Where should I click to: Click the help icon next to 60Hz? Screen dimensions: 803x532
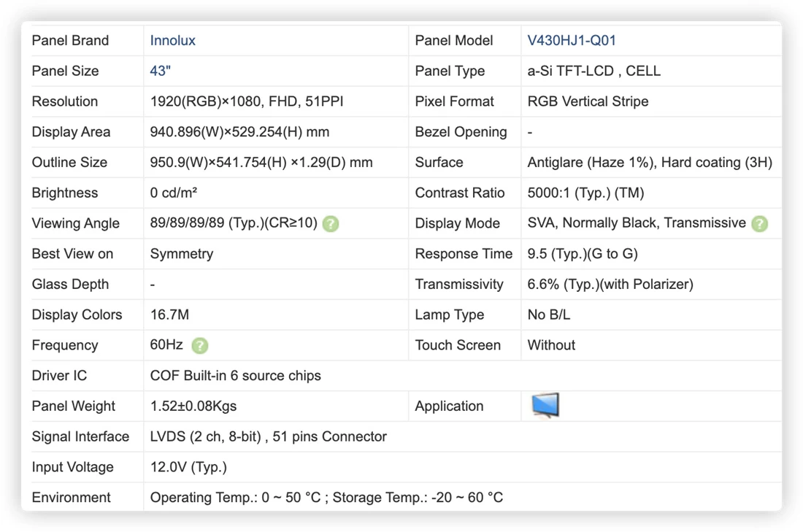[200, 346]
